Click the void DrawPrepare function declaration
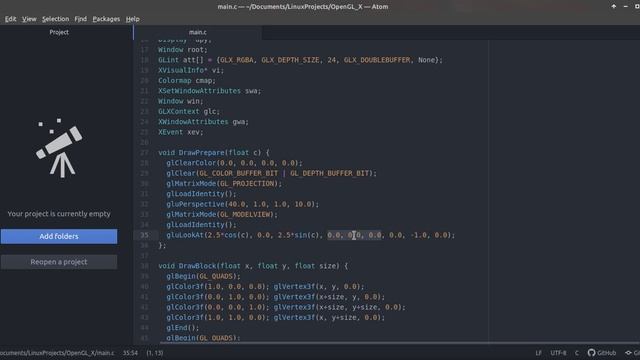This screenshot has width=640, height=360. click(x=213, y=153)
